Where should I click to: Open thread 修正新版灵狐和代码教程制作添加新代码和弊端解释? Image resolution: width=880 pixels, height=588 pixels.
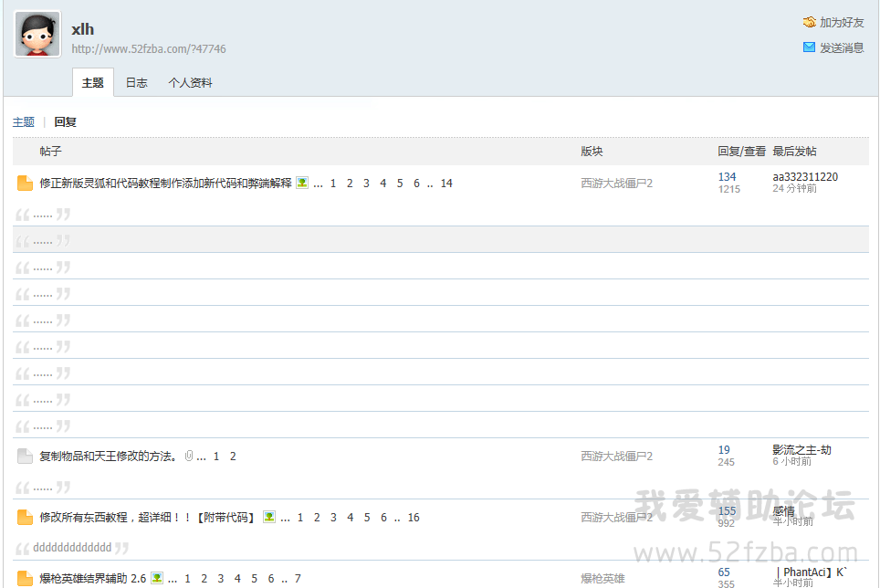(x=165, y=183)
